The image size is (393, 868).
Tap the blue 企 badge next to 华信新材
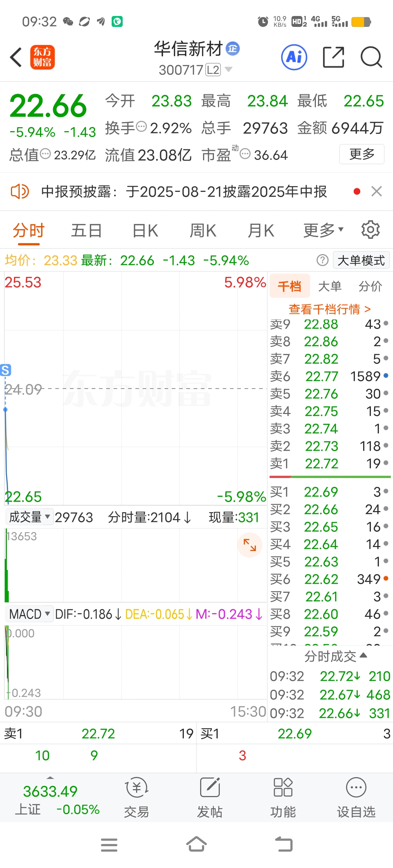tap(233, 48)
